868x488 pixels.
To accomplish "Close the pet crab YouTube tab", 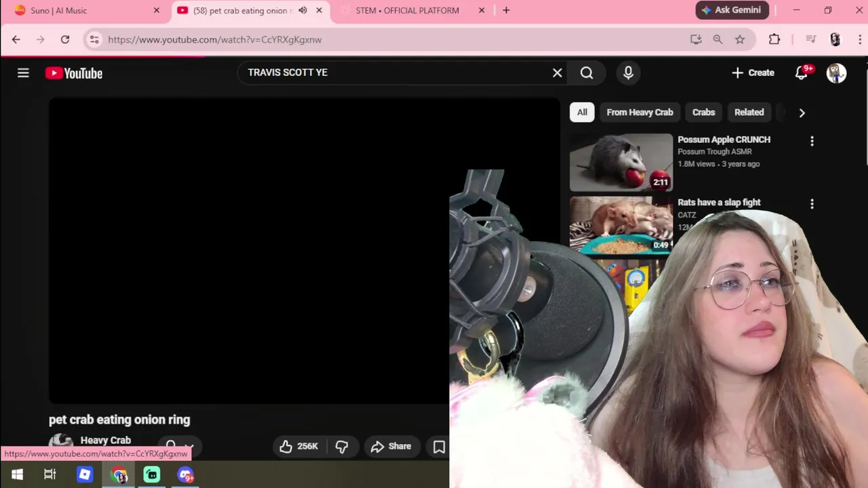I will click(319, 10).
